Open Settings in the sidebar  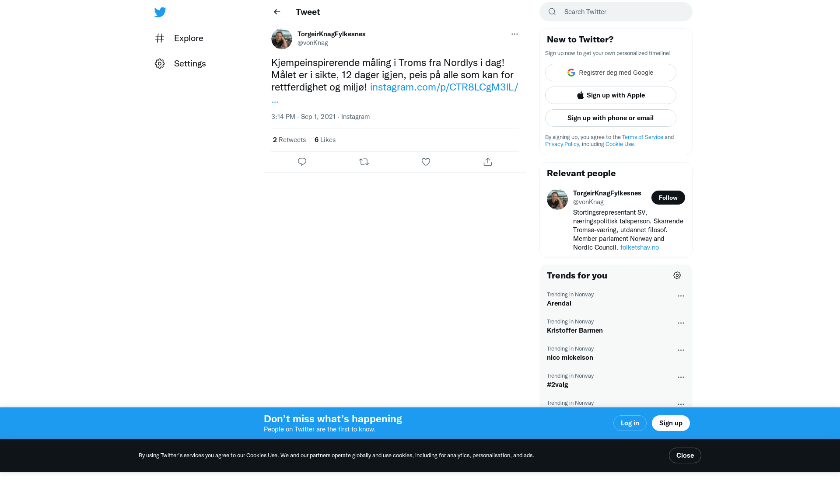[x=180, y=63]
